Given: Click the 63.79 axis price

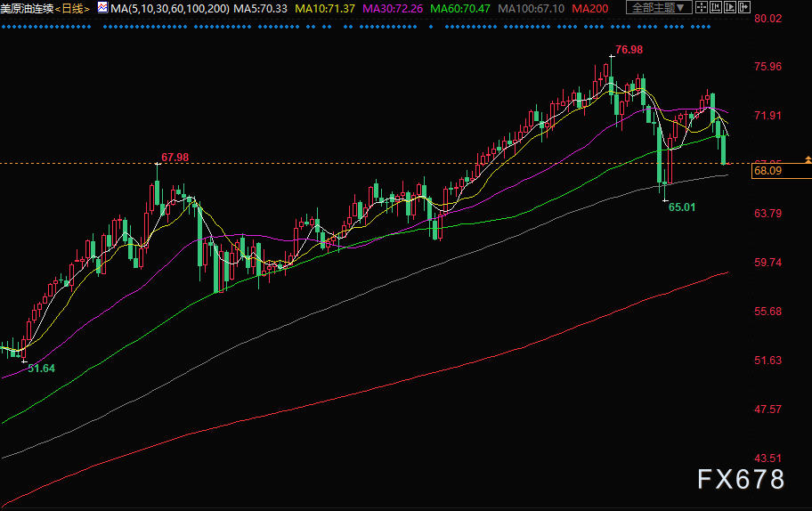Looking at the screenshot, I should 768,214.
